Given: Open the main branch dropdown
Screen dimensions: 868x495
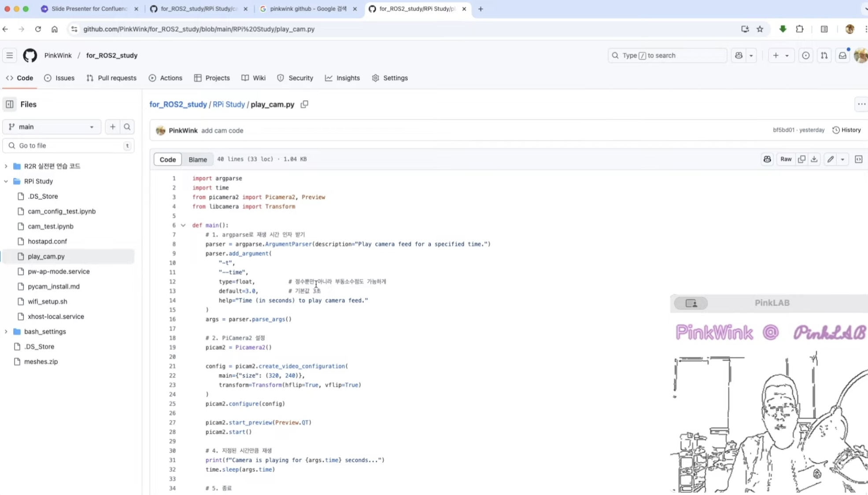Looking at the screenshot, I should click(52, 127).
